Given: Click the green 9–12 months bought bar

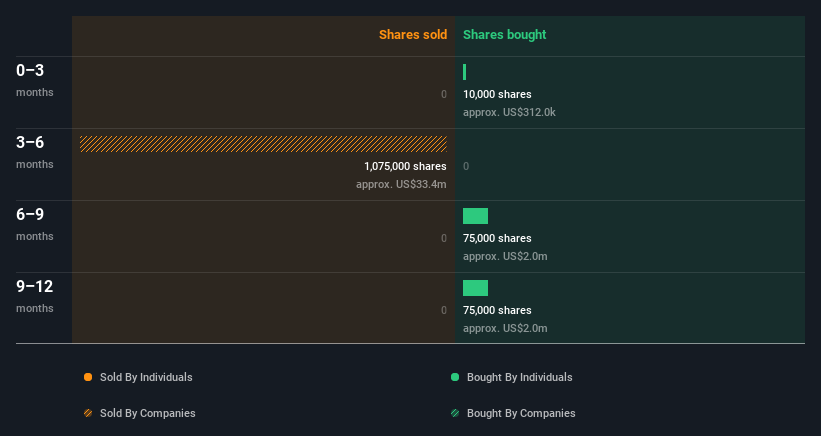Looking at the screenshot, I should [475, 288].
